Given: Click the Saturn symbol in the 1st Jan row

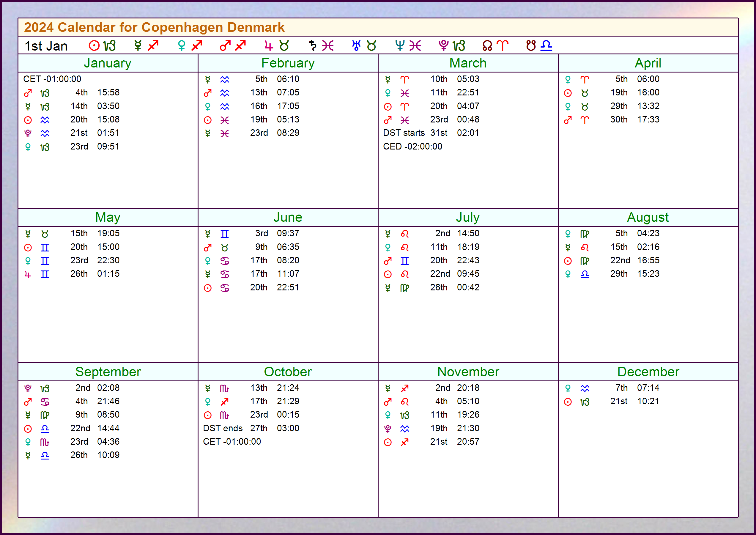Looking at the screenshot, I should point(312,45).
